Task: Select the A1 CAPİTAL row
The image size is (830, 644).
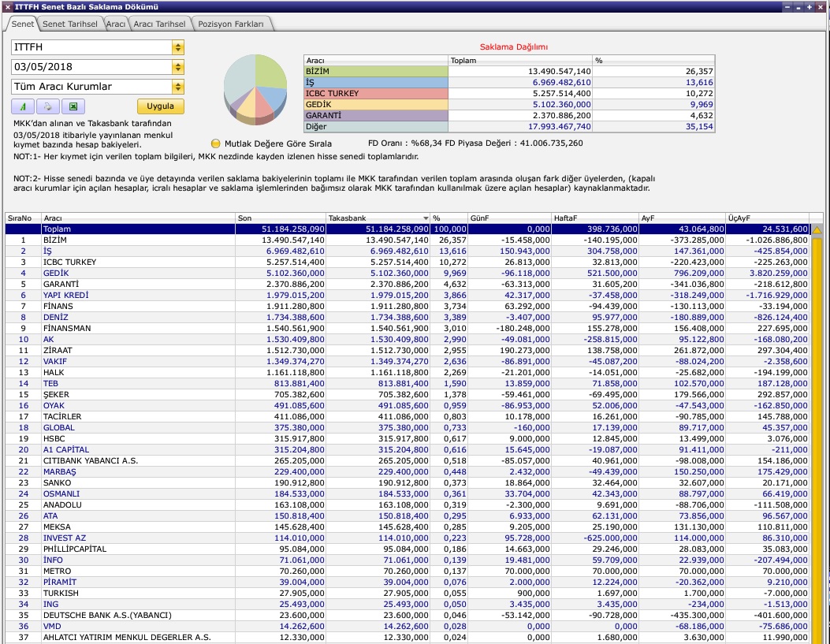Action: coord(407,450)
